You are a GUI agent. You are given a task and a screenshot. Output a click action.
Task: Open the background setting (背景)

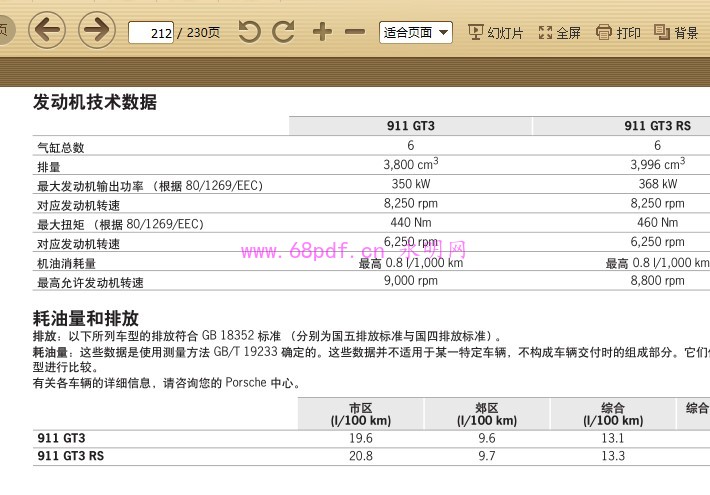pyautogui.click(x=676, y=32)
